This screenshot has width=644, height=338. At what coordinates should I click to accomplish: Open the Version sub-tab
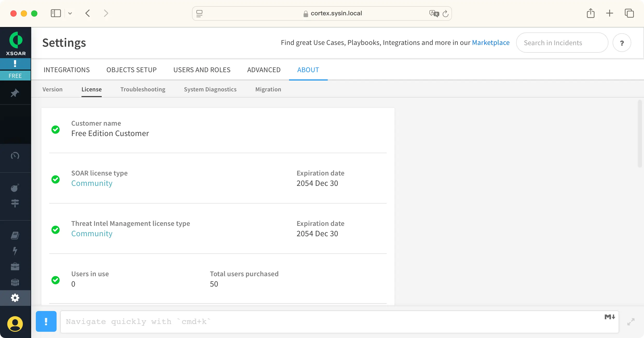pos(52,89)
